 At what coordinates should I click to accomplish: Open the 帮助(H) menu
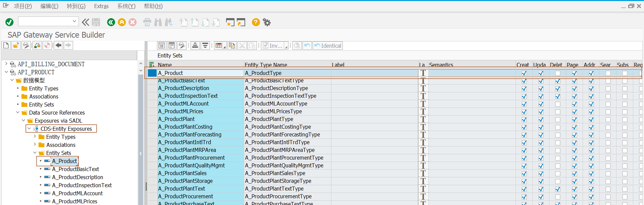[153, 6]
